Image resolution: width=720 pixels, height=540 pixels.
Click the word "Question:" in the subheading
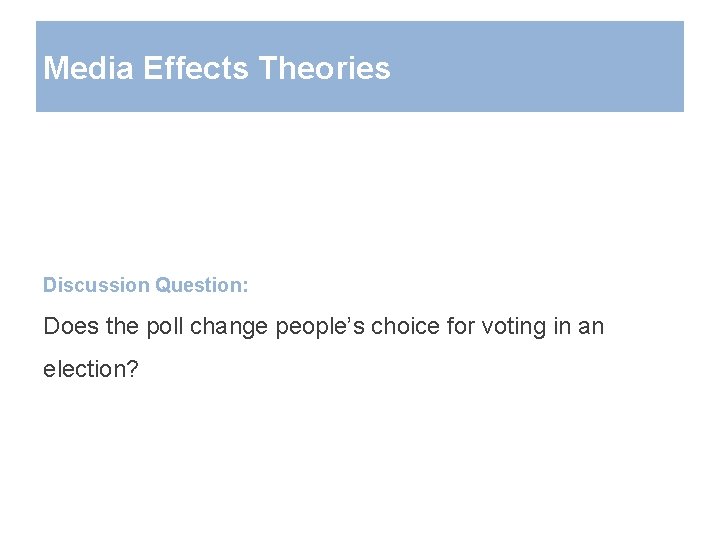tap(202, 285)
